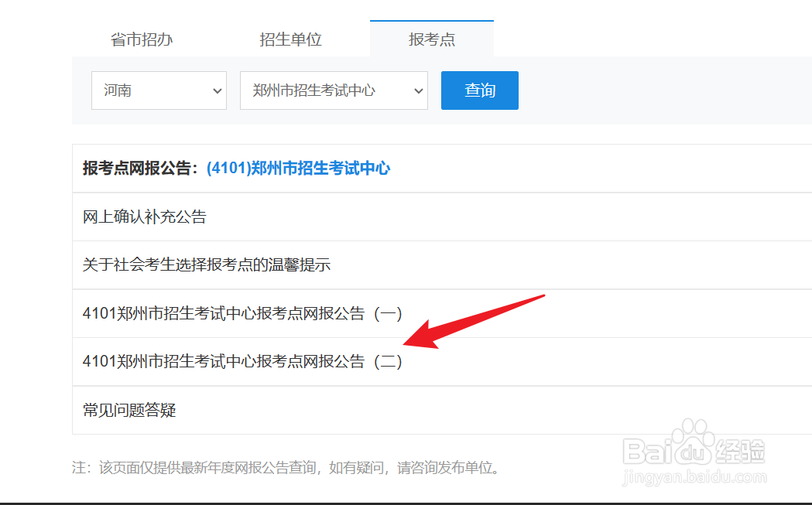Switch to the 招生单位 tab
812x505 pixels.
point(290,39)
